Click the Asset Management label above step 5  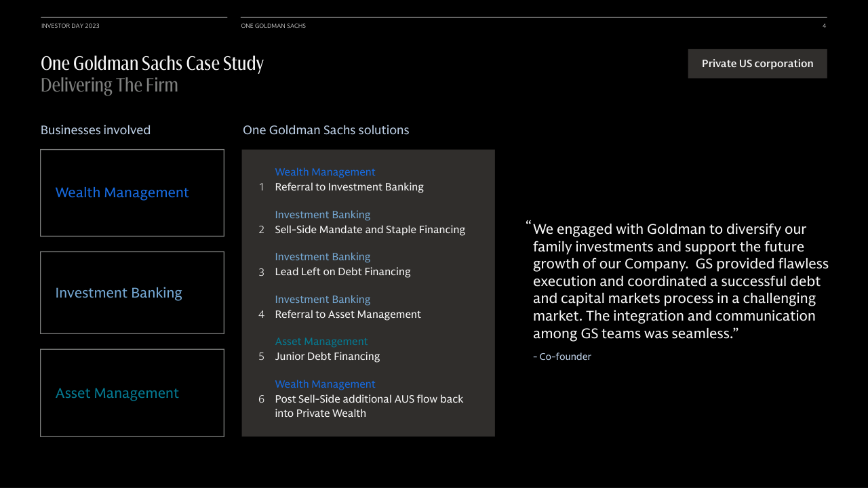(321, 342)
